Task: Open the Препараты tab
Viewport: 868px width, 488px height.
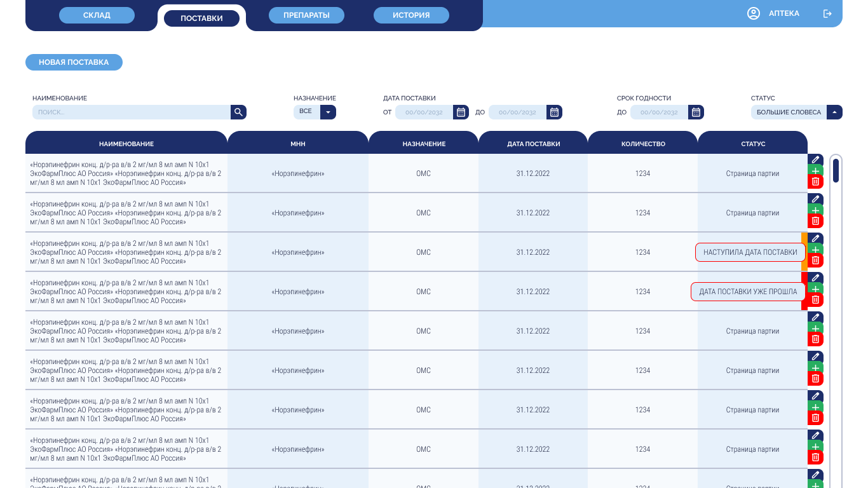Action: 306,15
